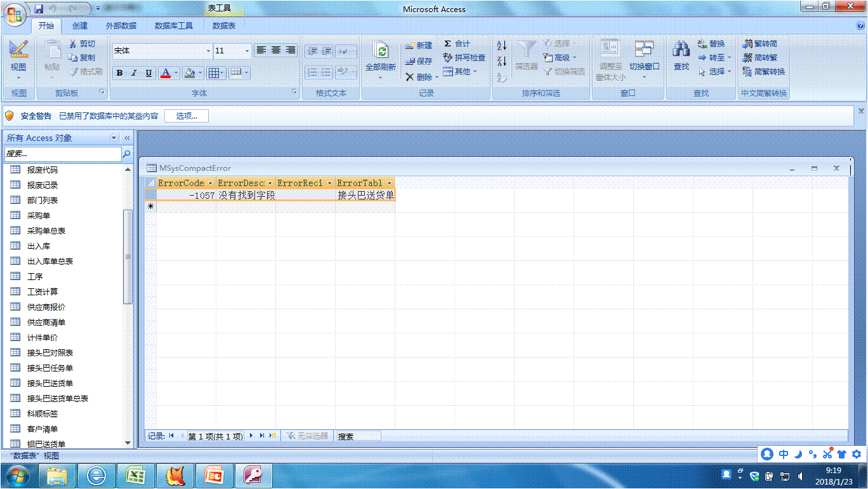
Task: Open font color dropdown arrow
Action: tap(176, 73)
